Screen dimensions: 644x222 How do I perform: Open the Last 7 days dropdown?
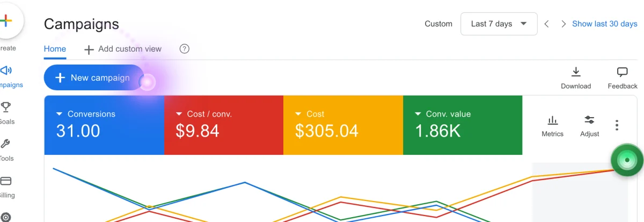(499, 24)
